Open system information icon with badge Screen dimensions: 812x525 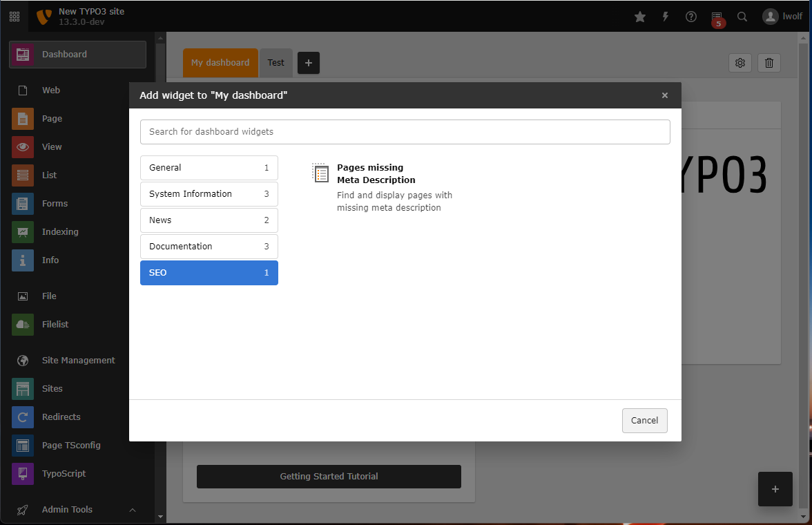point(717,17)
